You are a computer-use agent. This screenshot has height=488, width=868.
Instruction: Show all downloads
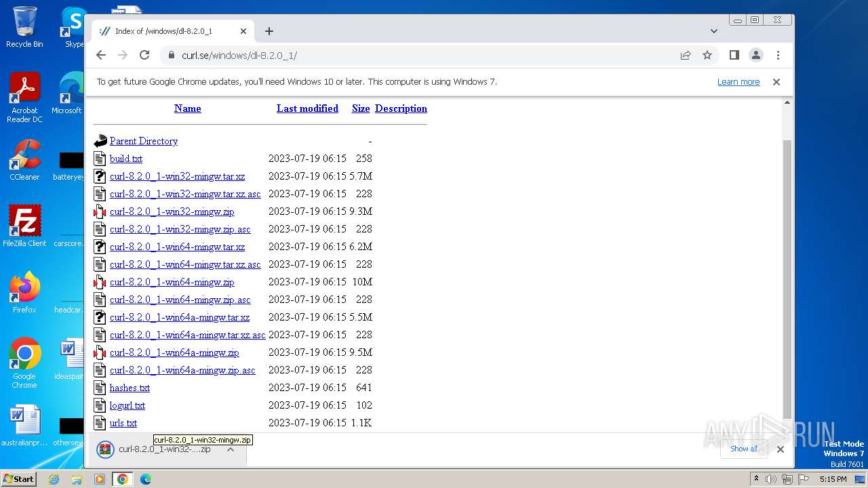pos(744,449)
